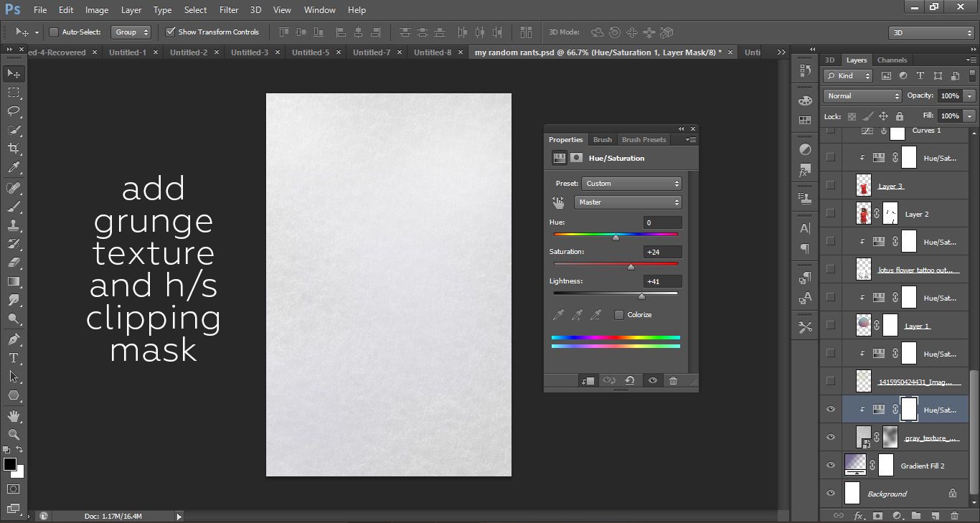The height and width of the screenshot is (523, 980).
Task: Open the Help menu
Action: point(357,10)
